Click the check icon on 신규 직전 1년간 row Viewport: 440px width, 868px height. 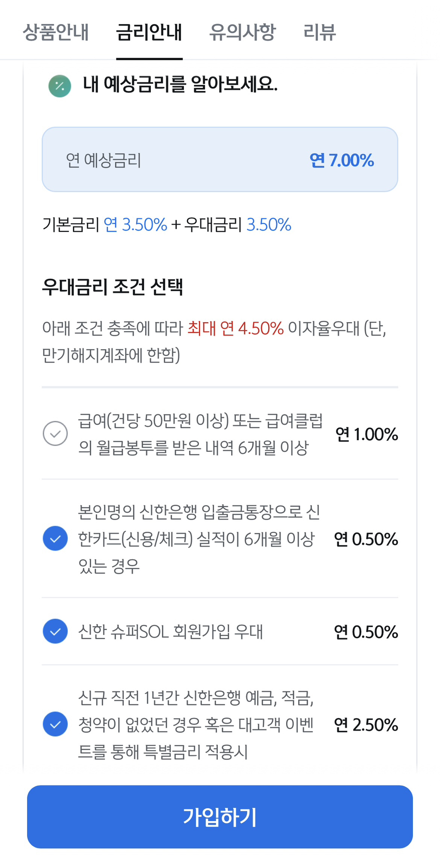[x=55, y=725]
